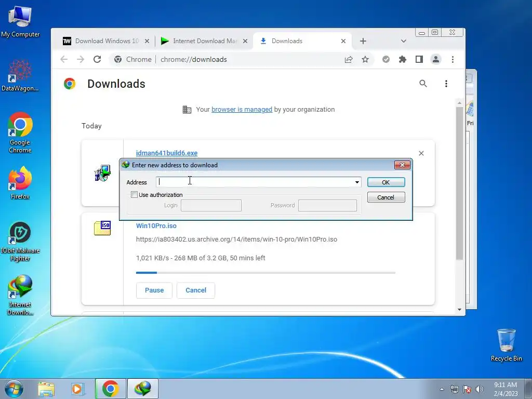Image resolution: width=532 pixels, height=399 pixels.
Task: Open My Computer desktop icon
Action: click(x=20, y=21)
